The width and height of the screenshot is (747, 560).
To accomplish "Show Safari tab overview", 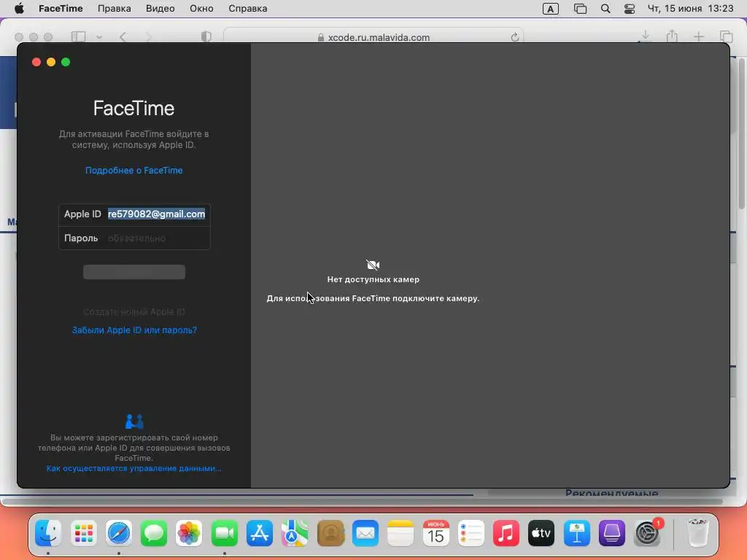I will (x=726, y=36).
